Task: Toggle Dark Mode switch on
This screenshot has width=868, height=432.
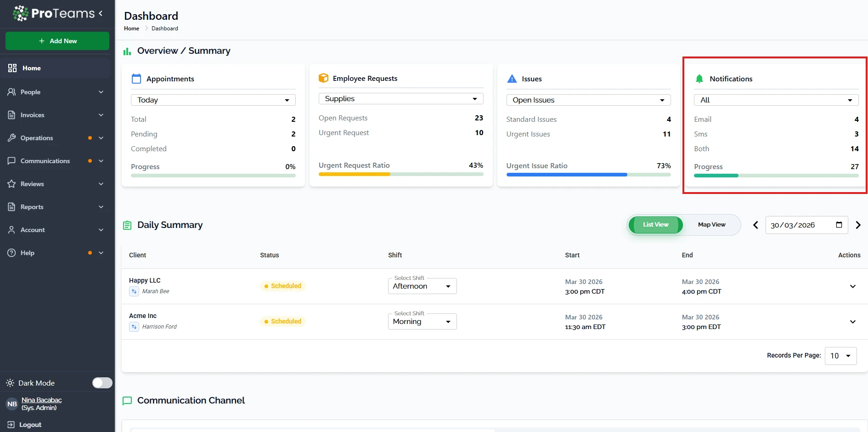Action: click(x=102, y=383)
